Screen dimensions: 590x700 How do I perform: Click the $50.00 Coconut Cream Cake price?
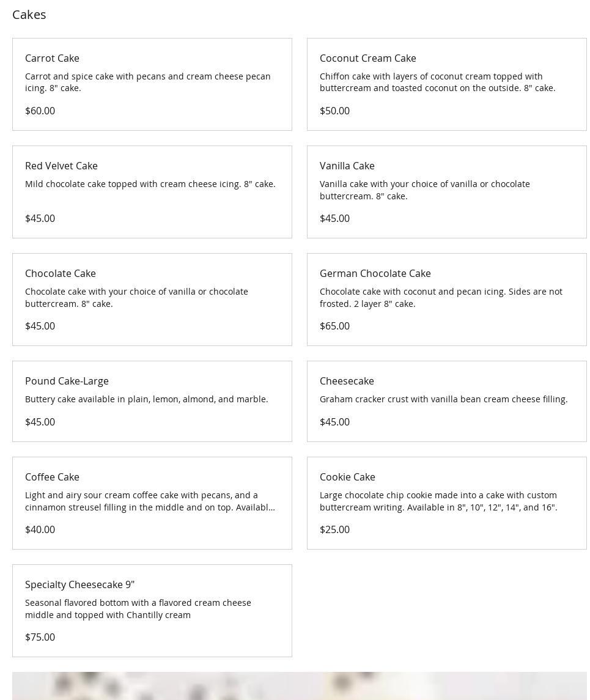(x=334, y=111)
